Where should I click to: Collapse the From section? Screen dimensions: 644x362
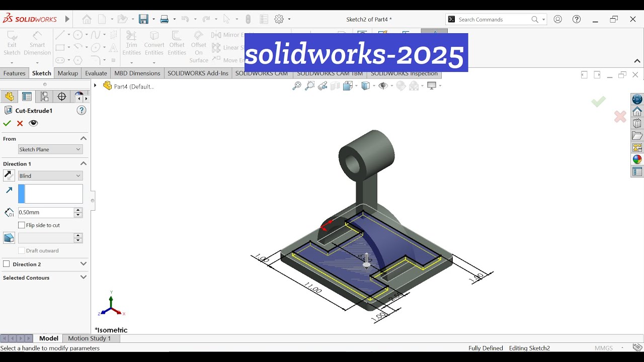pyautogui.click(x=84, y=138)
